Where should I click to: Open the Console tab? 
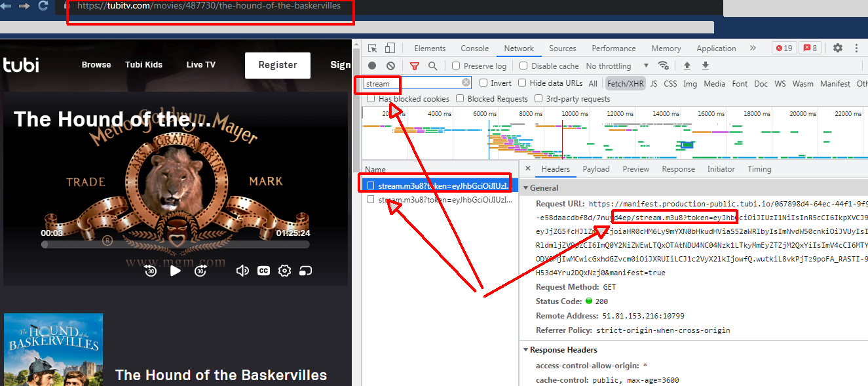(474, 48)
